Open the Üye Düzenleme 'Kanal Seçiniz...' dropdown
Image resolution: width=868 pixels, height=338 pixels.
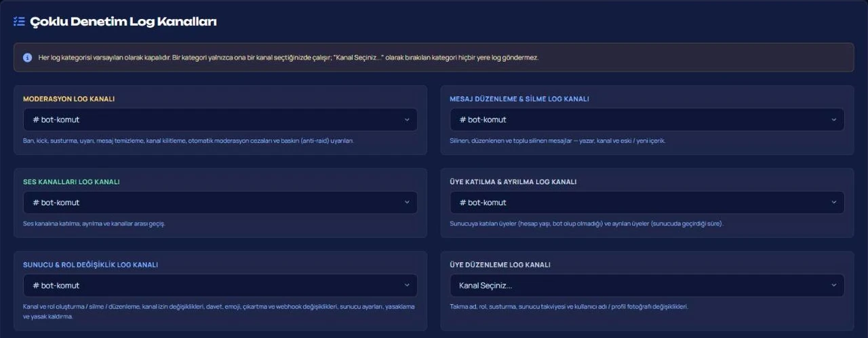[647, 285]
